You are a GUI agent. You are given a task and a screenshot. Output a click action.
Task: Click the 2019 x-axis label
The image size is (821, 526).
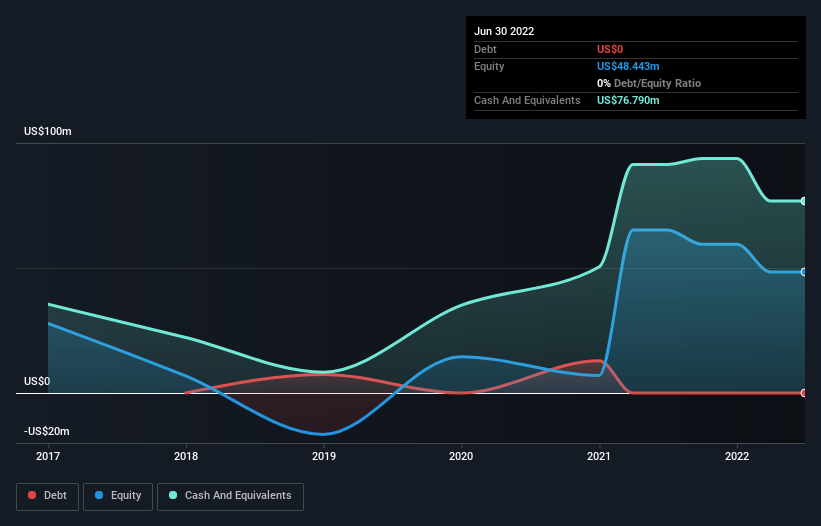click(x=324, y=456)
